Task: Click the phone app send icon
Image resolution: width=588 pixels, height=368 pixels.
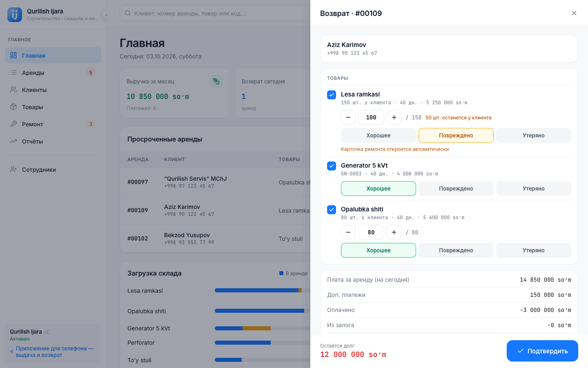Action: (12, 352)
